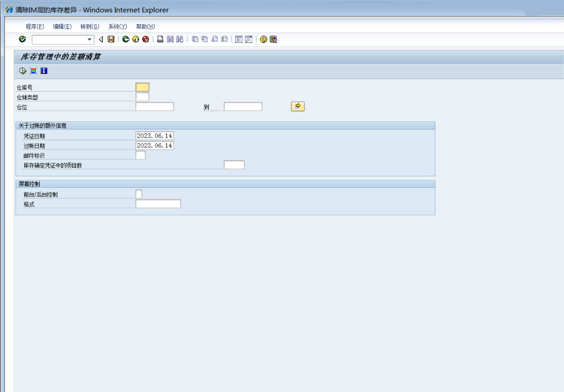Click the 前台/后台控制 field box
The image size is (564, 392).
[x=139, y=194]
